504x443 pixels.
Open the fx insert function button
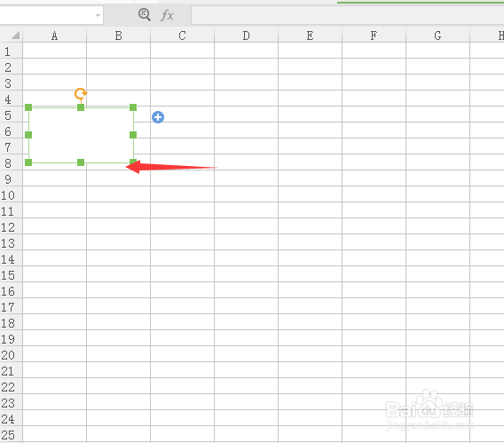167,15
